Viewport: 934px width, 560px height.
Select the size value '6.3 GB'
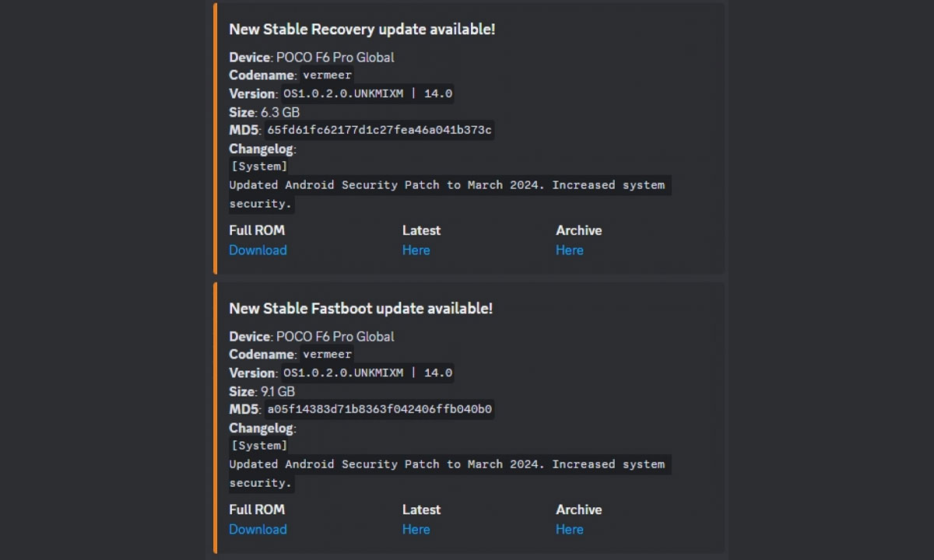[x=280, y=112]
